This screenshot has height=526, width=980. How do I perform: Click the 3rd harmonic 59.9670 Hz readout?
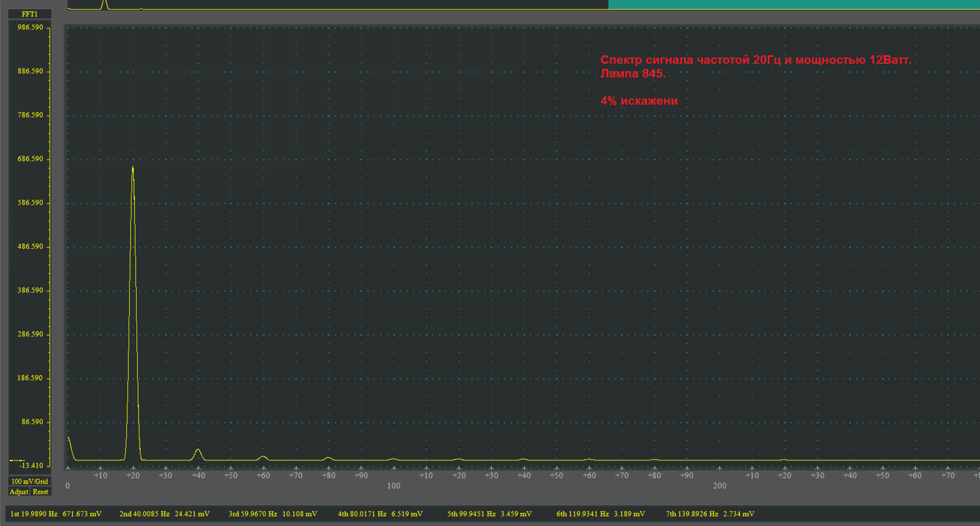273,514
